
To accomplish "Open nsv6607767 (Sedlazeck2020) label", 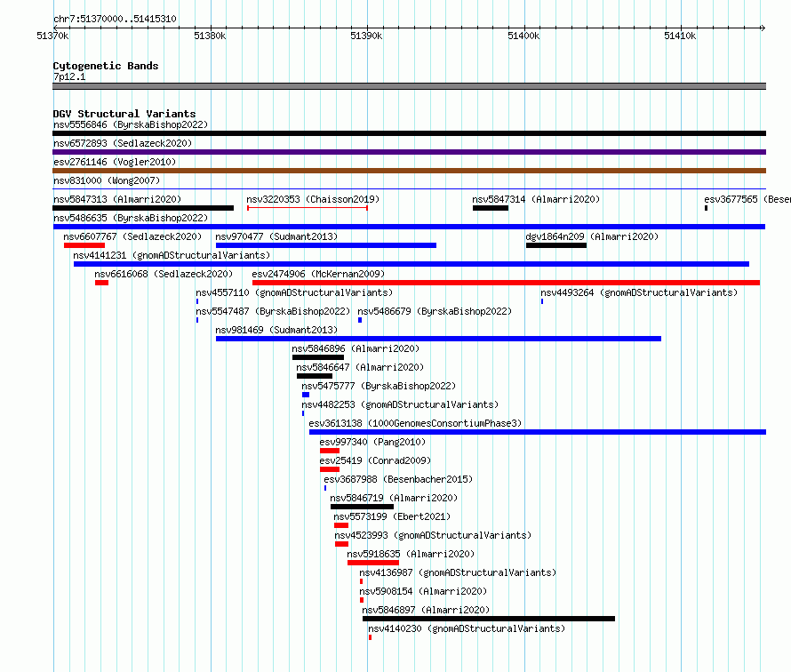I will [x=132, y=236].
